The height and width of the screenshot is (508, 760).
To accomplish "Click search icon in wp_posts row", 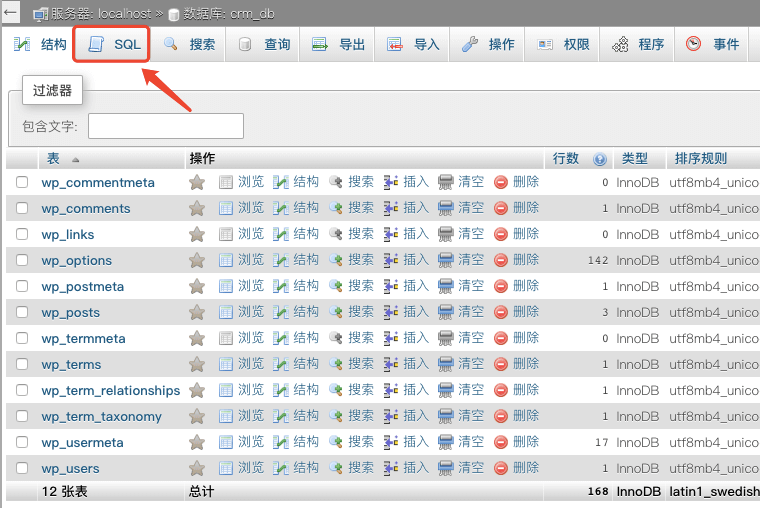I will 336,312.
